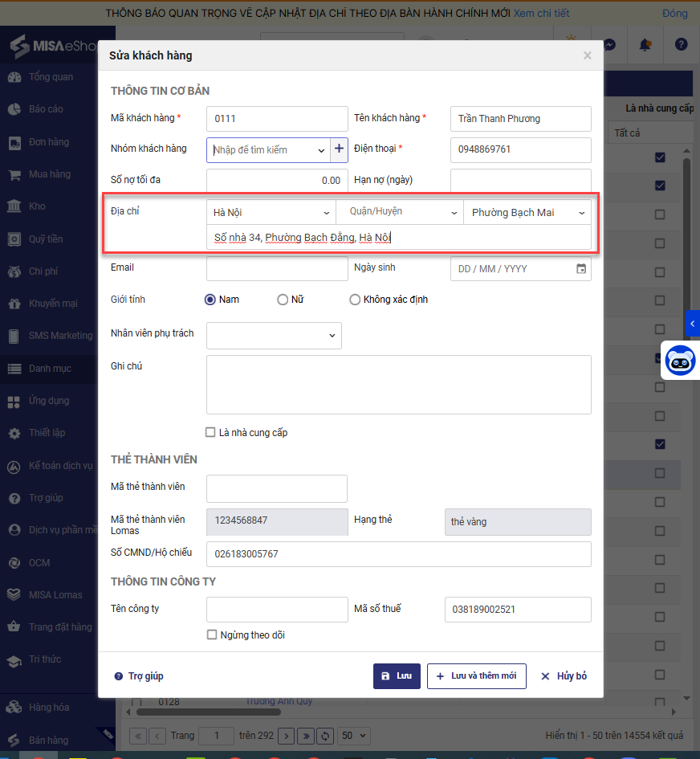Click the Mua hàng cart icon
The image size is (700, 759).
[x=14, y=174]
